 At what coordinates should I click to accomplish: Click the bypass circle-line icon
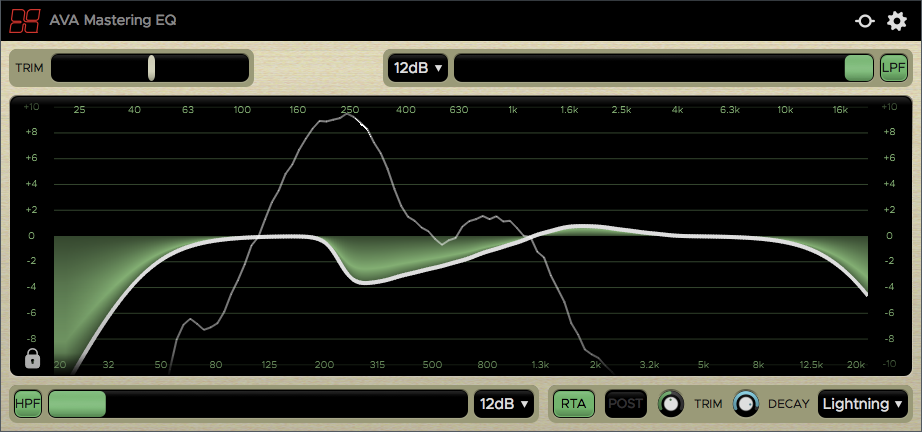coord(864,21)
